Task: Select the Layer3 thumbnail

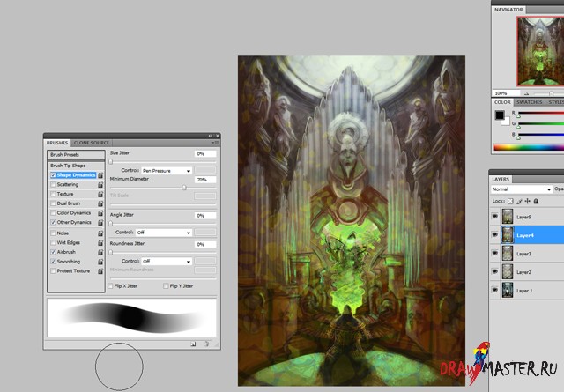Action: (508, 254)
